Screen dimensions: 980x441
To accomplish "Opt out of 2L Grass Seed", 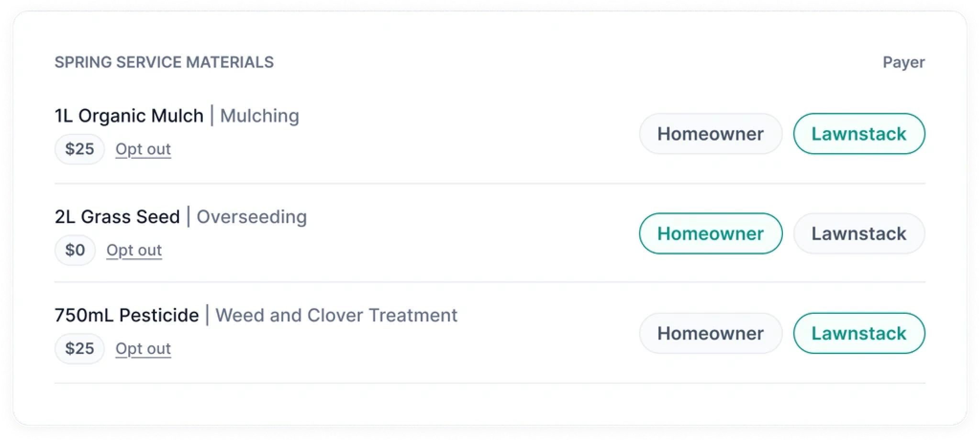I will (134, 250).
